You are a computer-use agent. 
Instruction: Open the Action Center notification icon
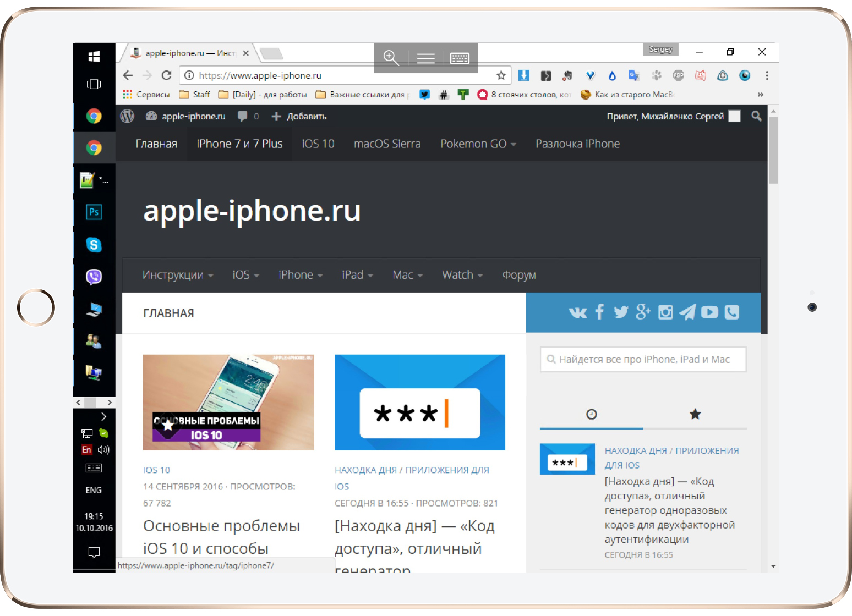coord(94,552)
